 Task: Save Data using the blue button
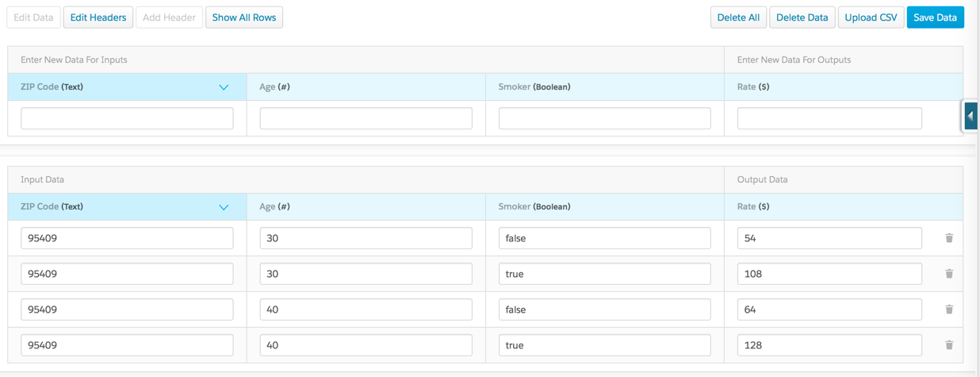[936, 17]
